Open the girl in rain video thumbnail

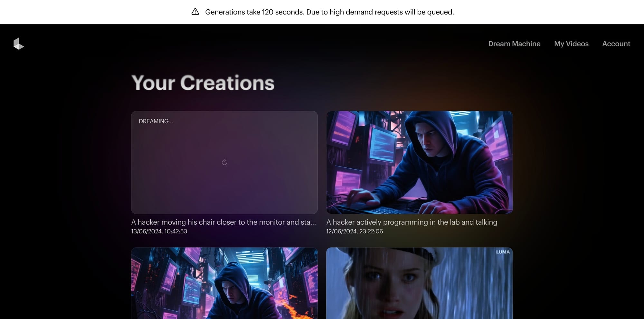pos(419,283)
